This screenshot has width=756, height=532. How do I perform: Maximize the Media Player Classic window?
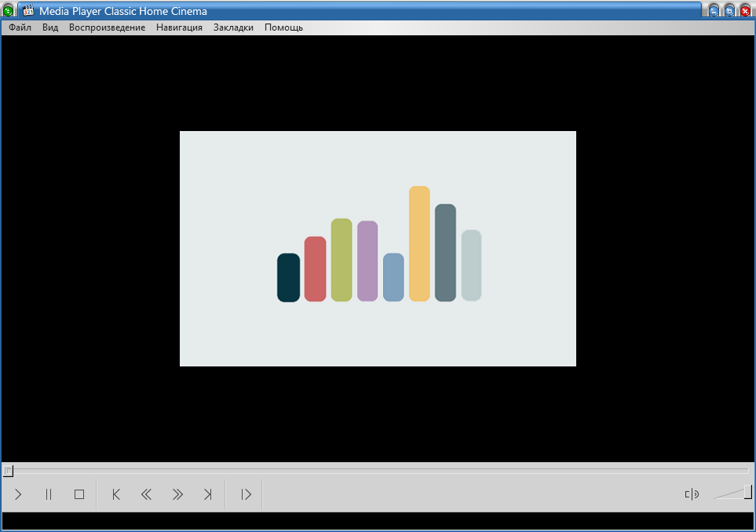coord(729,11)
